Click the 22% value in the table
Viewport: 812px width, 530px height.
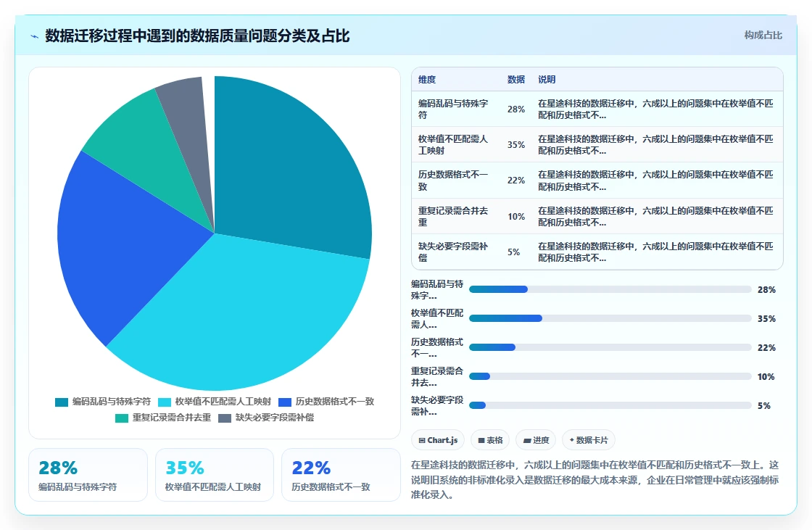tap(516, 181)
